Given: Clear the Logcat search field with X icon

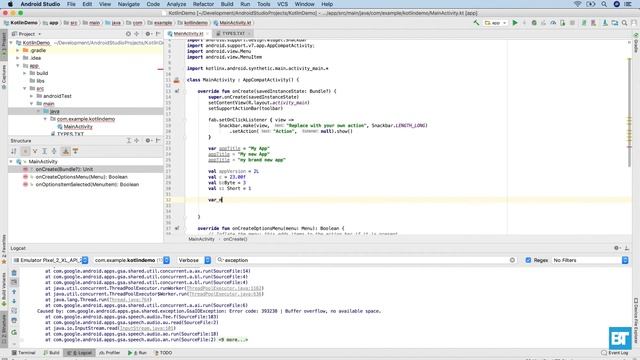Looking at the screenshot, I should pos(512,260).
